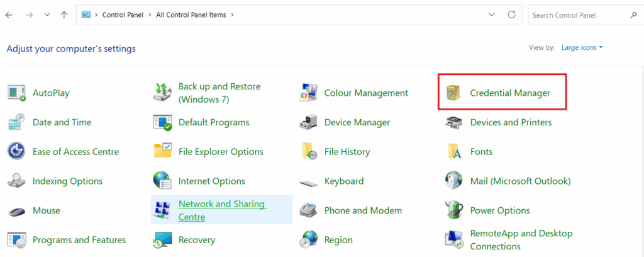Open the Network and Sharing Centre link
Viewport: 644px width, 257px height.
(x=223, y=210)
